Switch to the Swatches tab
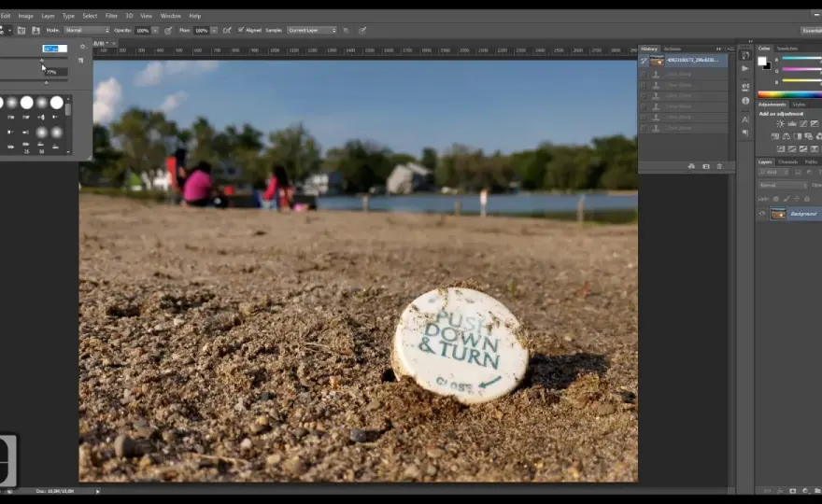The width and height of the screenshot is (822, 504). [x=787, y=49]
